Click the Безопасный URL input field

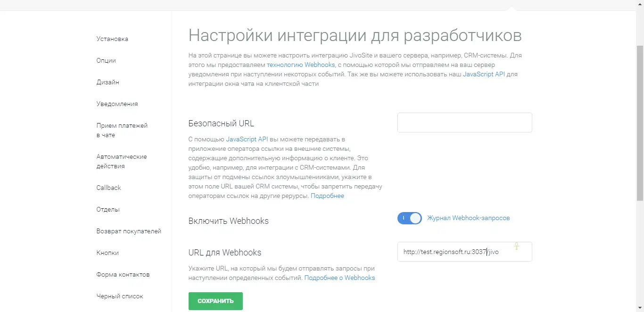pos(464,123)
